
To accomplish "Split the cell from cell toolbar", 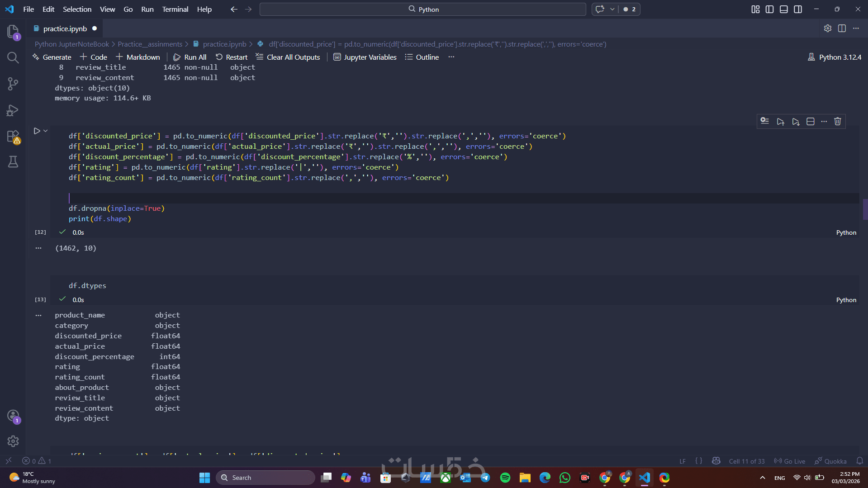I will tap(810, 121).
